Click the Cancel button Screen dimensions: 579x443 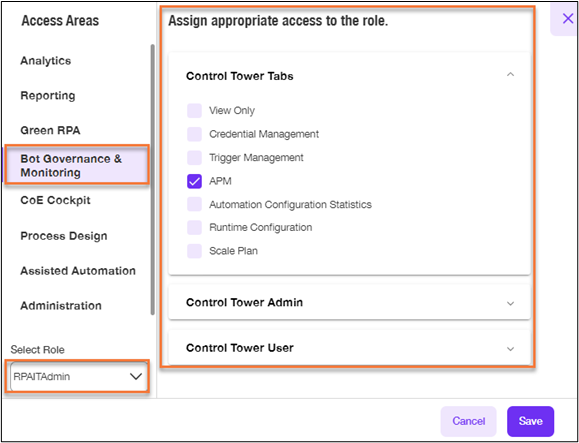(x=469, y=421)
